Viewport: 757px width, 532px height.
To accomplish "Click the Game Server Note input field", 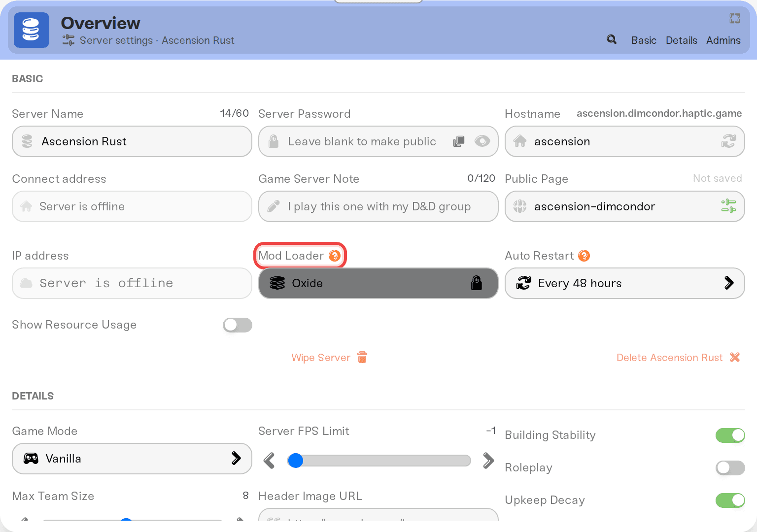I will click(x=378, y=206).
